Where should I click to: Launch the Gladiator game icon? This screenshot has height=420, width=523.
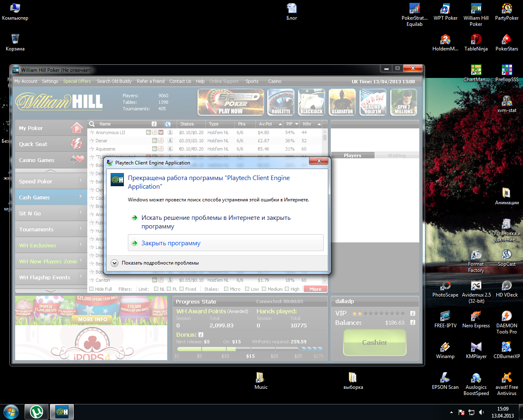tap(342, 102)
